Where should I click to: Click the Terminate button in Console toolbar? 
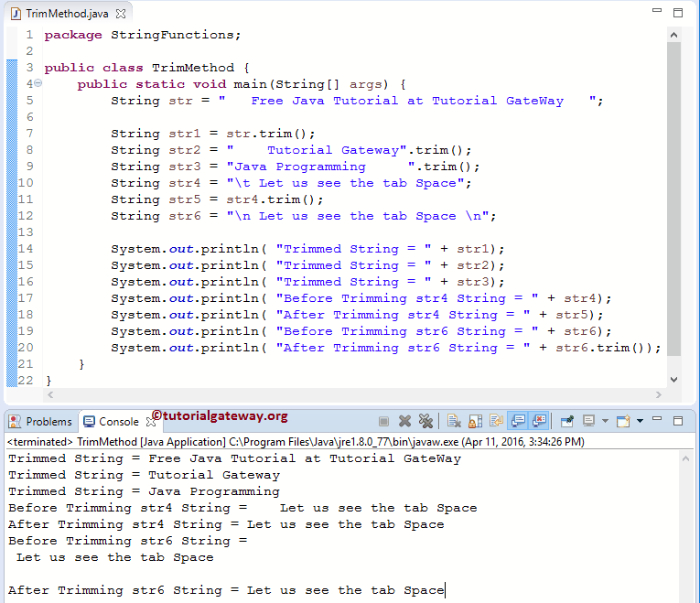[x=384, y=421]
